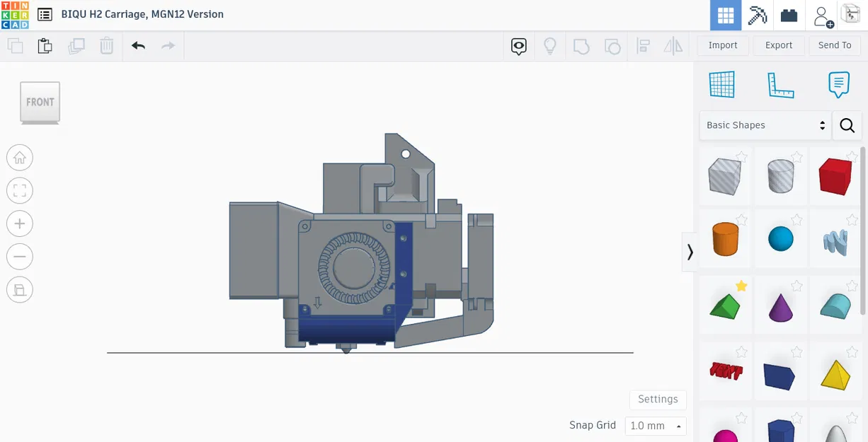Click the design title BIQU H2 Carriage
This screenshot has width=868, height=442.
pos(142,14)
